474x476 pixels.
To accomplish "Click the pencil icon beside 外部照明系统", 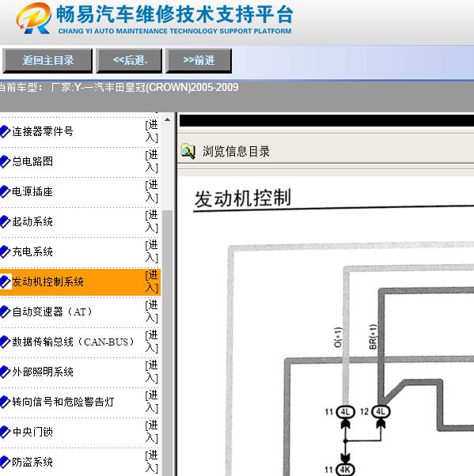I will [x=5, y=372].
